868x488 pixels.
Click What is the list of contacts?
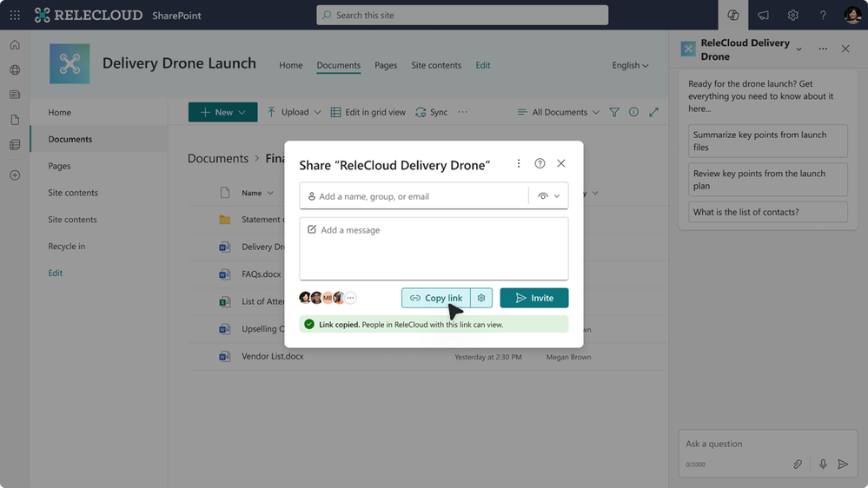pos(768,212)
